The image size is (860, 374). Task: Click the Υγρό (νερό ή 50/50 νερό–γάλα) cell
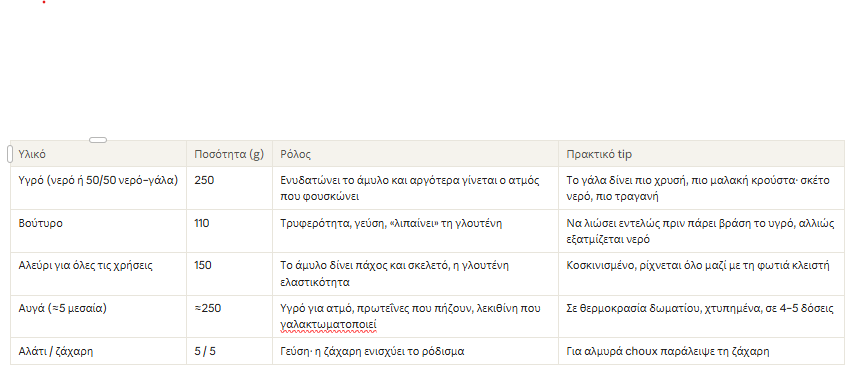[99, 188]
